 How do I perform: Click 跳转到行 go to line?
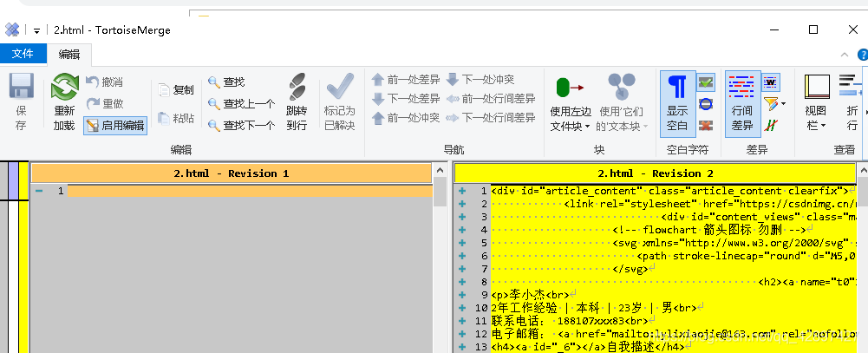297,102
